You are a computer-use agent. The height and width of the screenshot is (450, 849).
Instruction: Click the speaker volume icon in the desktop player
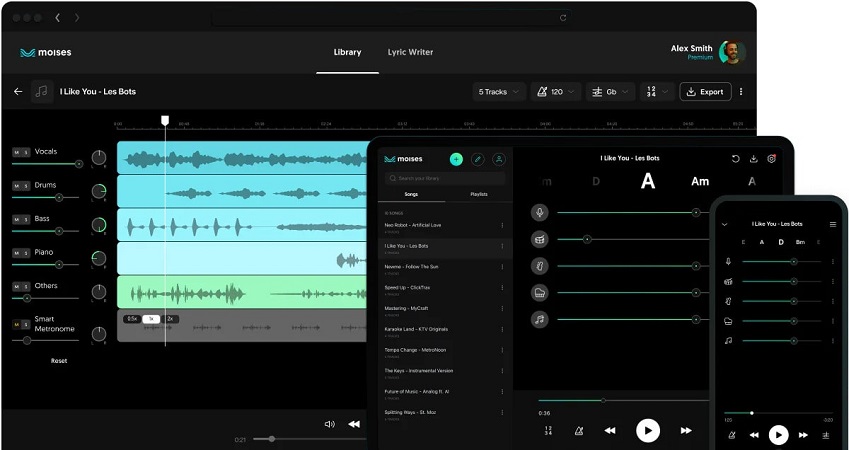(329, 424)
